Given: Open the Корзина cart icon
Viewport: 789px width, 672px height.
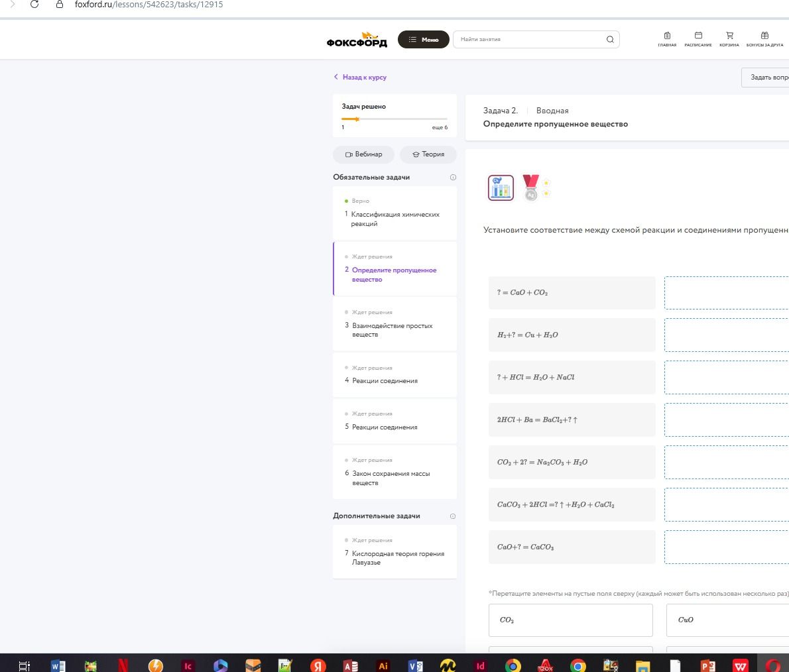Looking at the screenshot, I should pos(729,39).
